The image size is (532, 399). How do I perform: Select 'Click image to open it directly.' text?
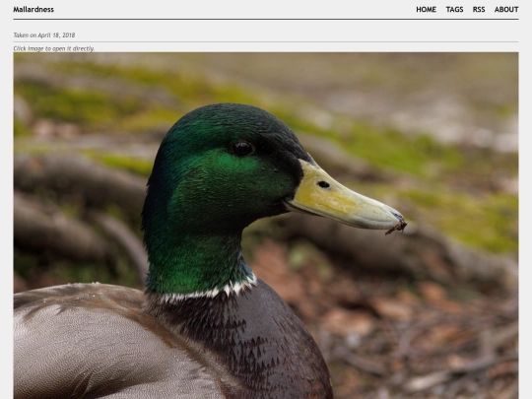point(54,48)
